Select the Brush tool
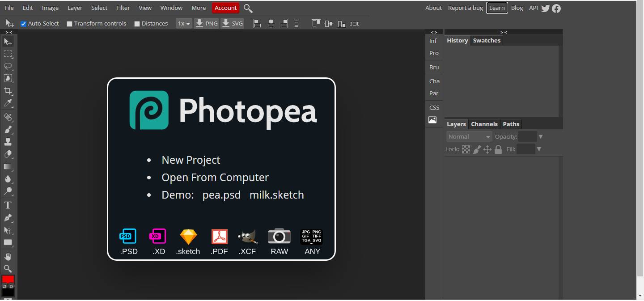644x301 pixels. [8, 130]
